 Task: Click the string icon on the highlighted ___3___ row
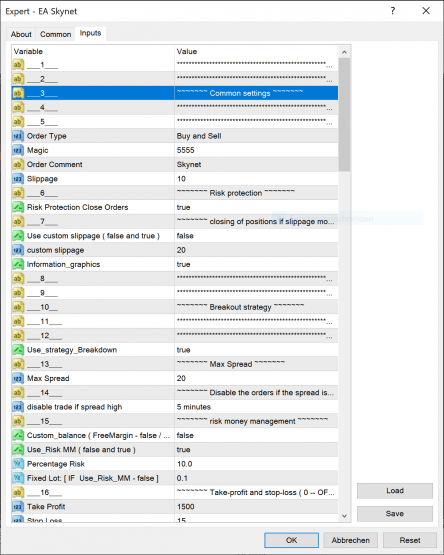point(18,93)
